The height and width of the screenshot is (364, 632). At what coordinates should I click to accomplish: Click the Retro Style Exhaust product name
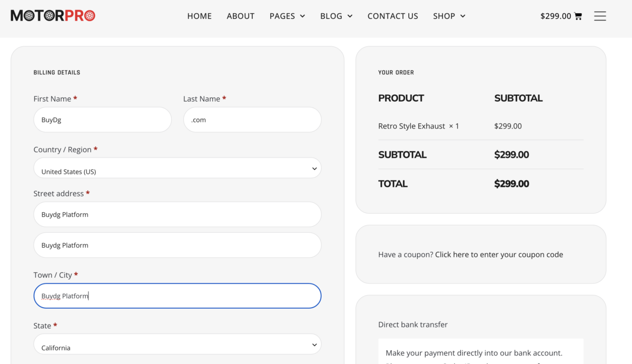pyautogui.click(x=411, y=126)
